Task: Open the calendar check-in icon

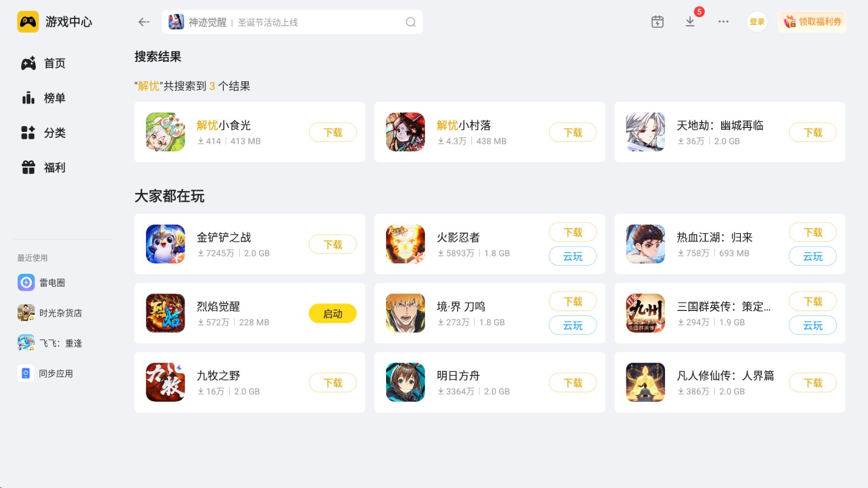Action: coord(658,22)
